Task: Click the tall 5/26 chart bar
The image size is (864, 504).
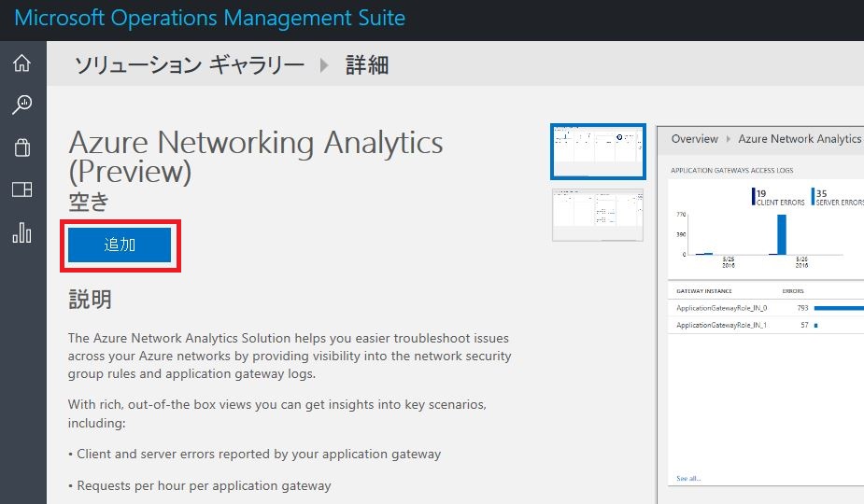Action: coord(782,234)
